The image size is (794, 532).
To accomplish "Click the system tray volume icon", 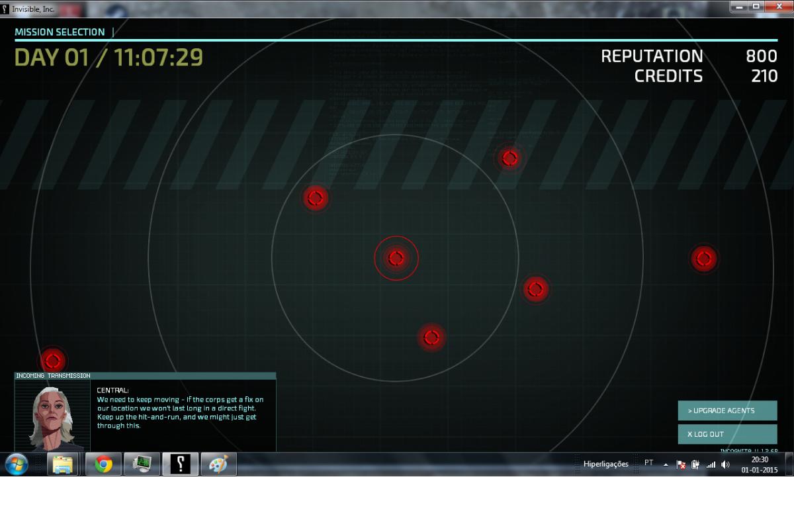I will (725, 465).
